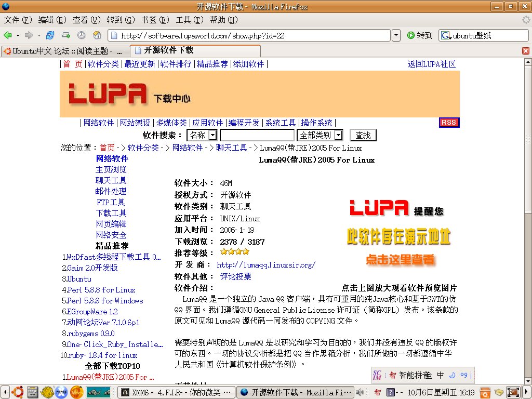The height and width of the screenshot is (399, 532).
Task: Click the grey forward arrow button
Action: [x=29, y=35]
